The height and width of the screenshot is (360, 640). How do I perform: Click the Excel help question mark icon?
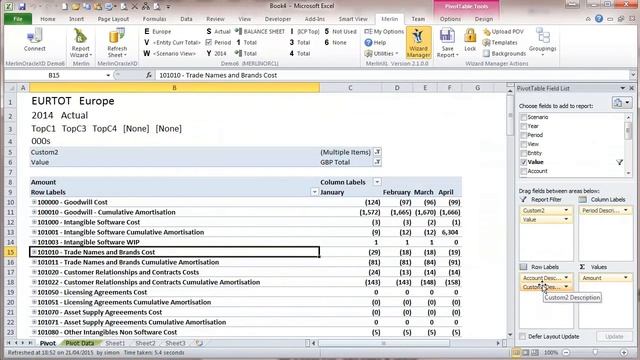pos(599,19)
